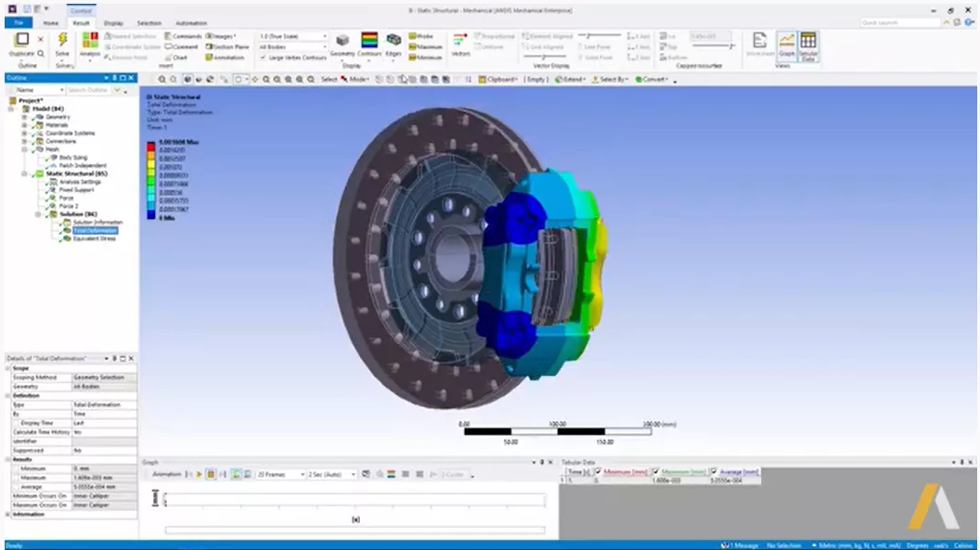Click the Duplicate icon in the ribbon
Viewport: 980px width, 550px height.
point(22,40)
